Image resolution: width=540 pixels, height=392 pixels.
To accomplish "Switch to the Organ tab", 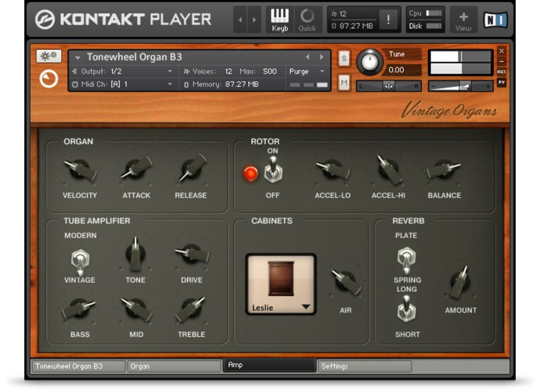I will [174, 366].
